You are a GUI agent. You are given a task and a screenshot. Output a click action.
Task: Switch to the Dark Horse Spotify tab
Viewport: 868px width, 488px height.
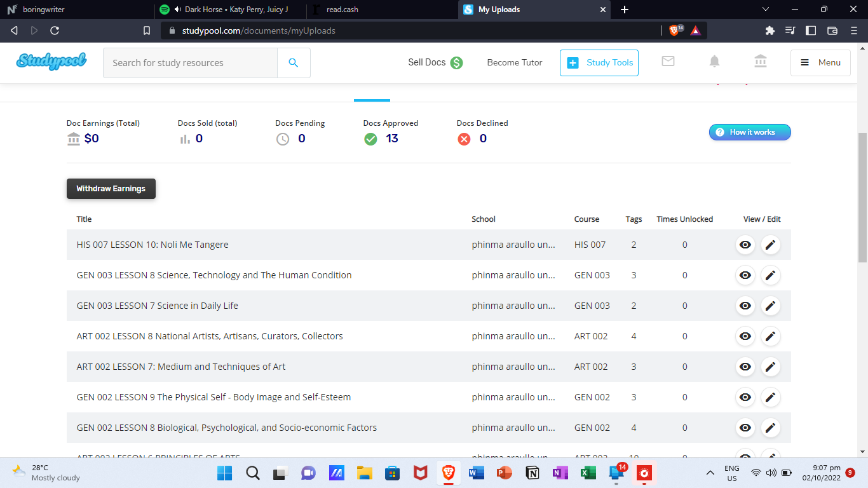point(229,10)
